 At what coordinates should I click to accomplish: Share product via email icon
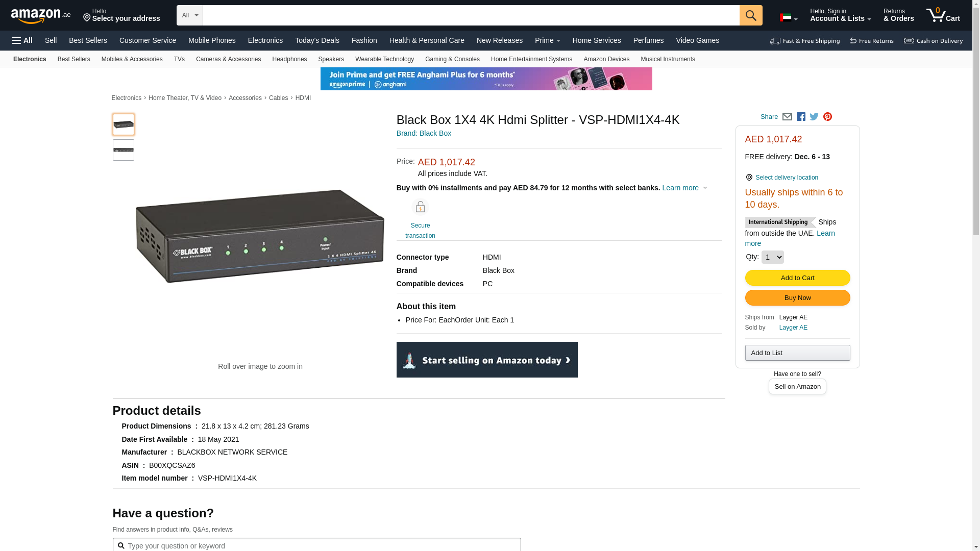tap(787, 117)
